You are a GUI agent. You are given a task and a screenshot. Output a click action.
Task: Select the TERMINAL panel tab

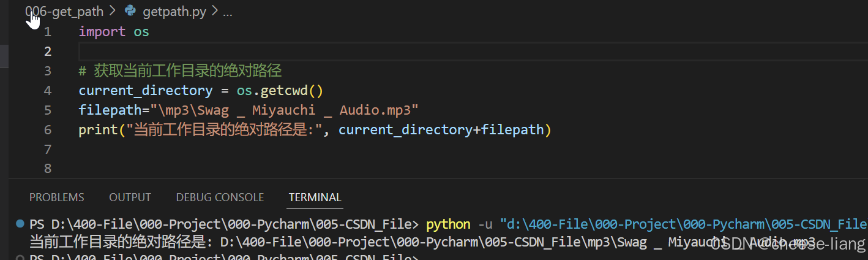point(315,197)
